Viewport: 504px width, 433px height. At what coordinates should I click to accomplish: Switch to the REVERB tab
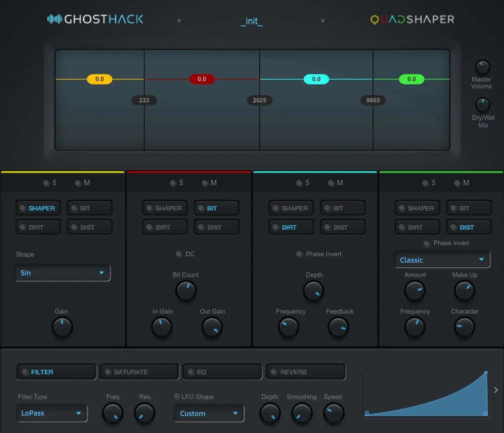(x=306, y=371)
